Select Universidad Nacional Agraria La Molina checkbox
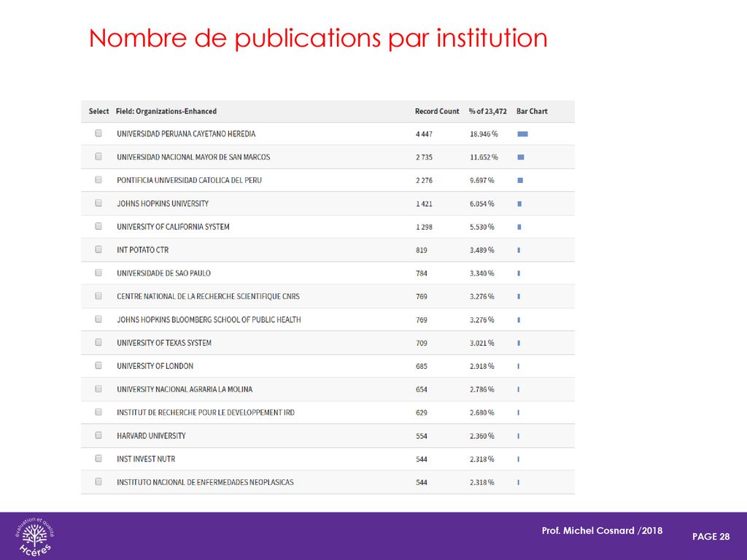 (98, 389)
